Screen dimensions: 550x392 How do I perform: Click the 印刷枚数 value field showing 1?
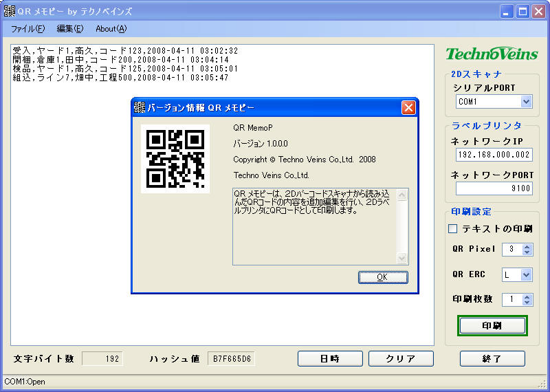point(512,299)
